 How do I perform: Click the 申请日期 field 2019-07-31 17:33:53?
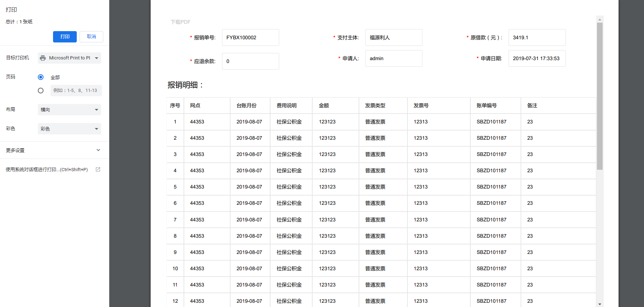537,58
